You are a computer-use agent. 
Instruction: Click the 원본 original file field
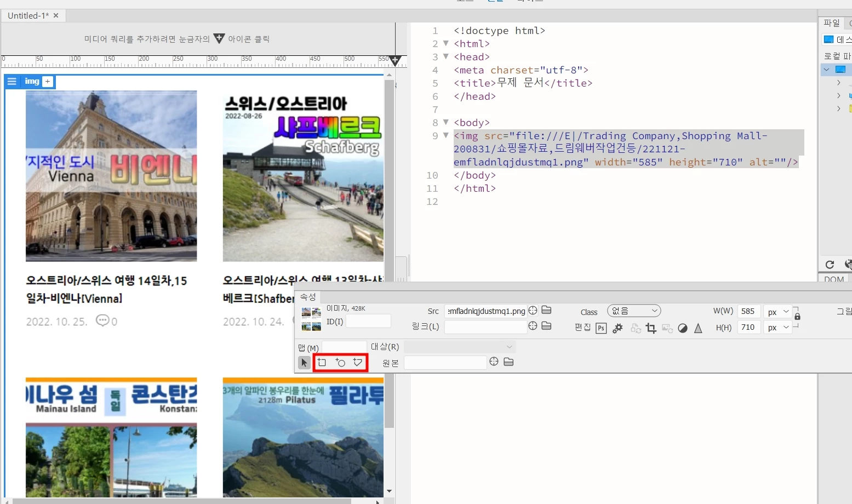445,363
